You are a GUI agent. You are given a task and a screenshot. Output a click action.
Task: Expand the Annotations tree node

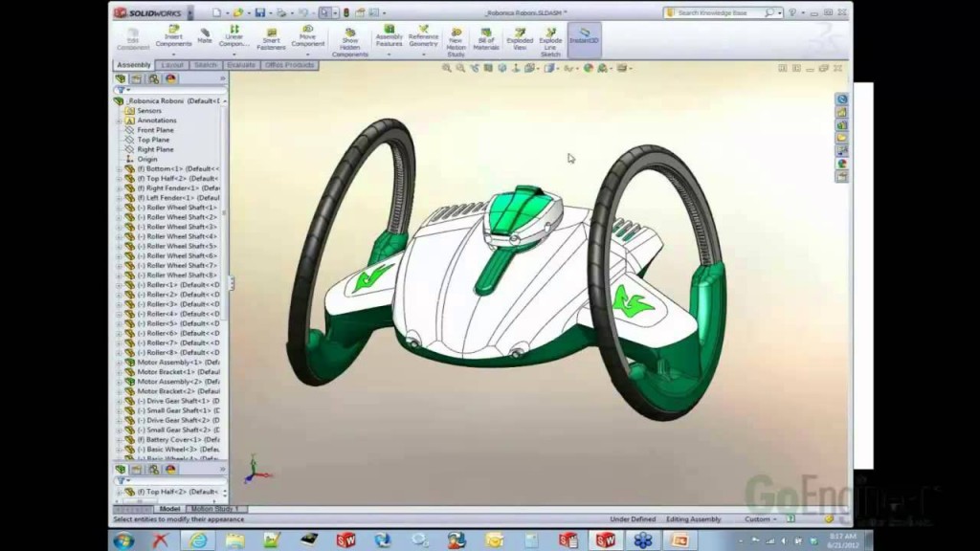tap(120, 121)
